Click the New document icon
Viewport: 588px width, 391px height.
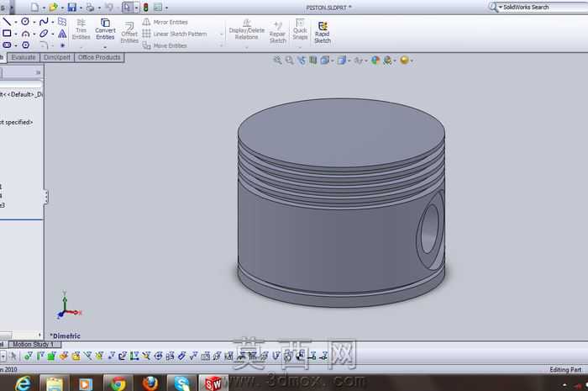pos(34,7)
